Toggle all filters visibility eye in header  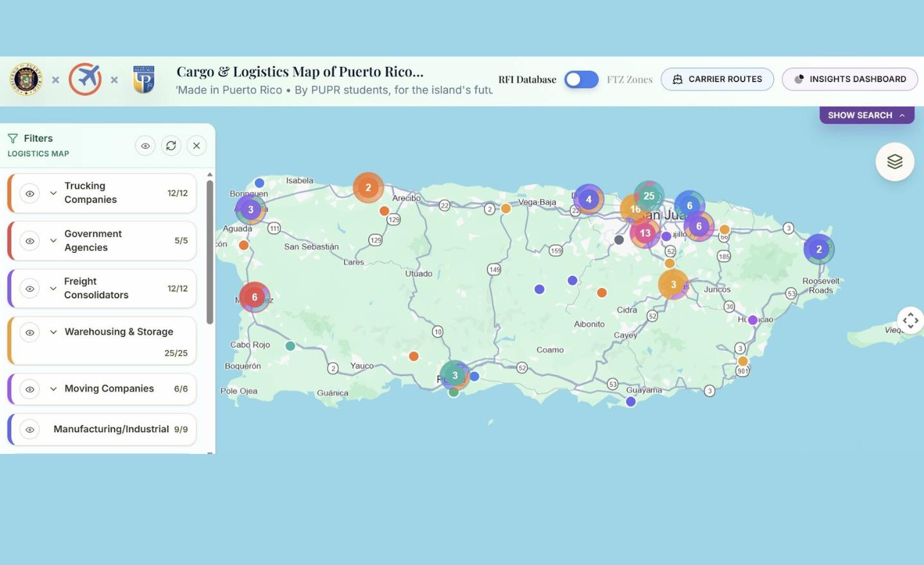tap(146, 146)
